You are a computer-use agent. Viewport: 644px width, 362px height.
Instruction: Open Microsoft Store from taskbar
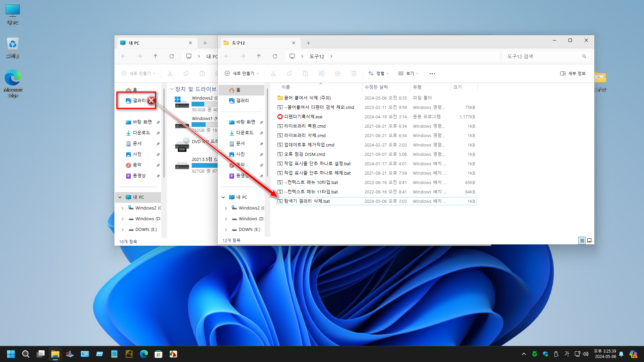click(159, 354)
